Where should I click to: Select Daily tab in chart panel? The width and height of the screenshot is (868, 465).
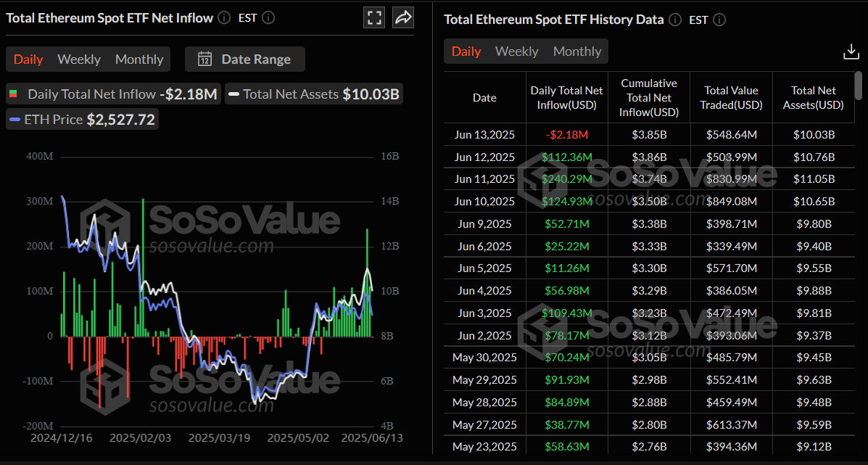click(28, 59)
